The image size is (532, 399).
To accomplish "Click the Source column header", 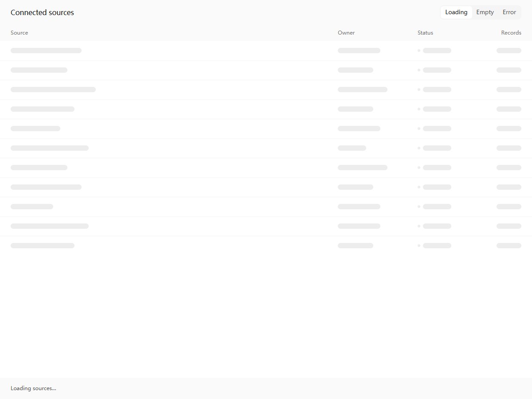I will pos(20,33).
